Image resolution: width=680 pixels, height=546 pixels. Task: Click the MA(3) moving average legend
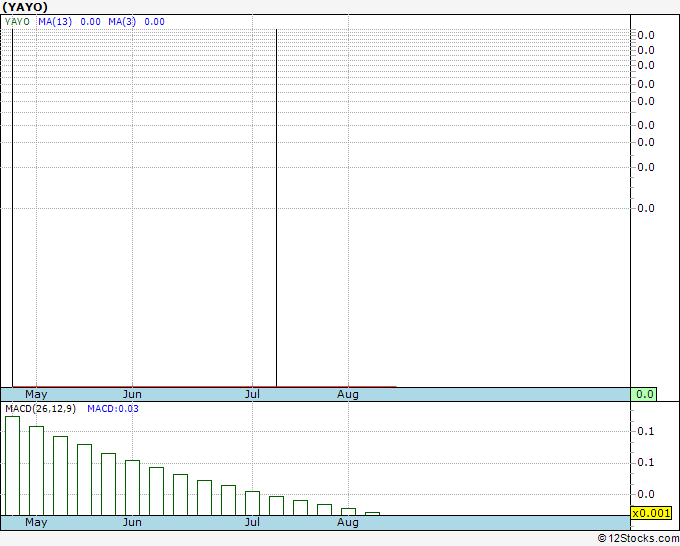pyautogui.click(x=136, y=21)
